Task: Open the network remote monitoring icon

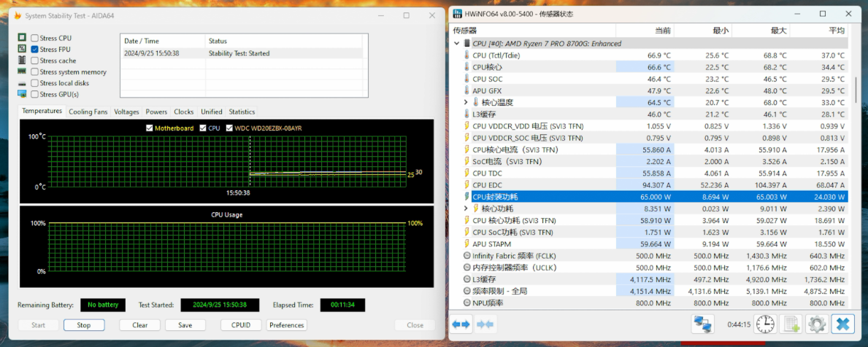Action: 703,324
